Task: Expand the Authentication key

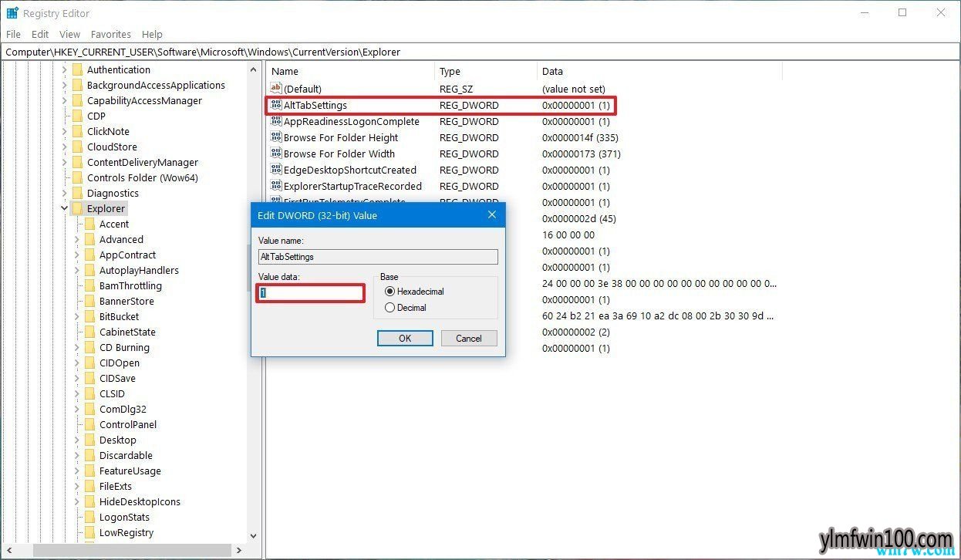Action: click(65, 69)
